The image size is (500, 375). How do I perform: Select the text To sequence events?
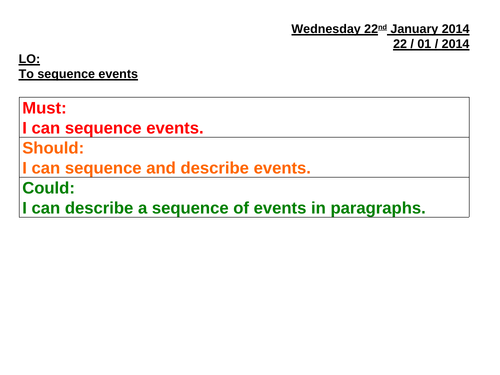pyautogui.click(x=78, y=74)
